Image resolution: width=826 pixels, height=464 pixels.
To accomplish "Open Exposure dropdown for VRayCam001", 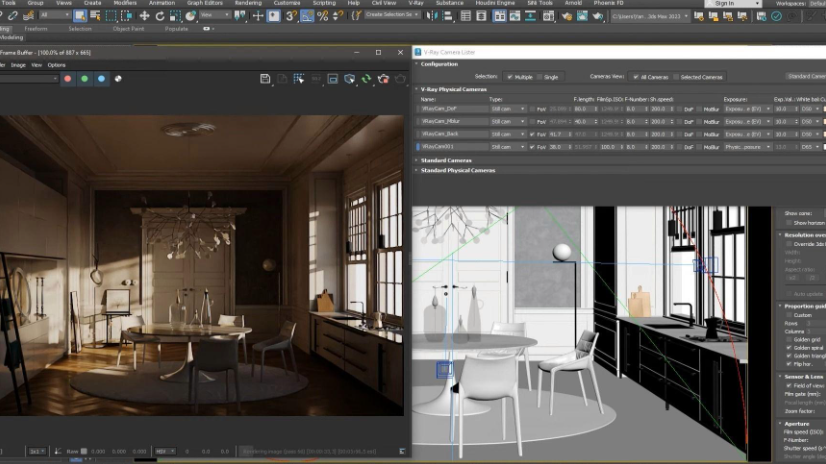I will click(x=748, y=147).
